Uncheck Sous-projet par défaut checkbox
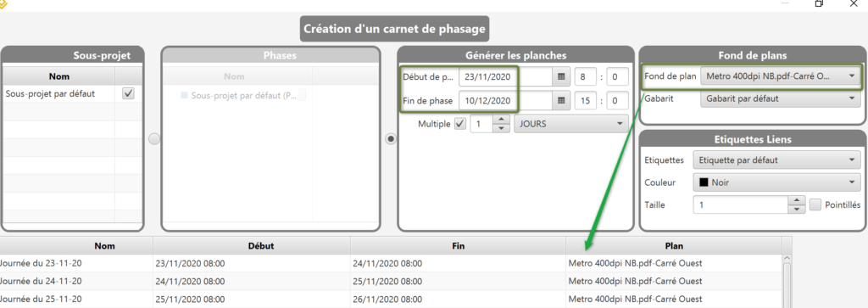The width and height of the screenshot is (868, 308). click(x=129, y=93)
